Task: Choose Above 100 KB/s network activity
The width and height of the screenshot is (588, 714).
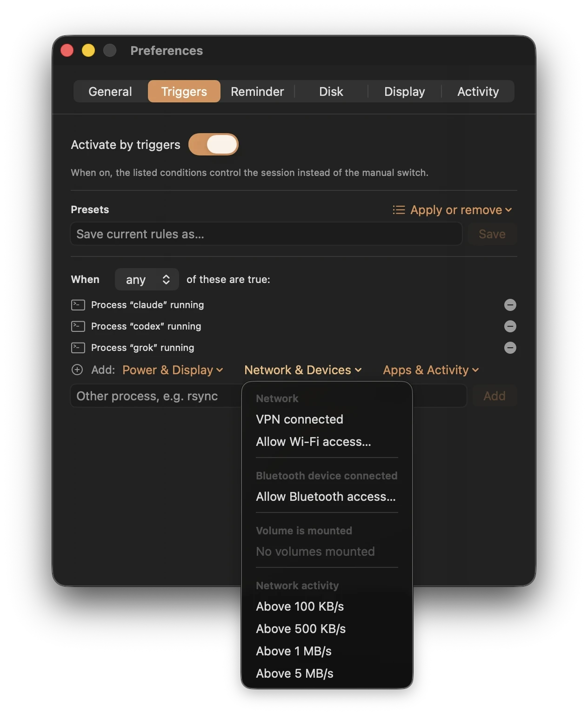Action: 327,606
